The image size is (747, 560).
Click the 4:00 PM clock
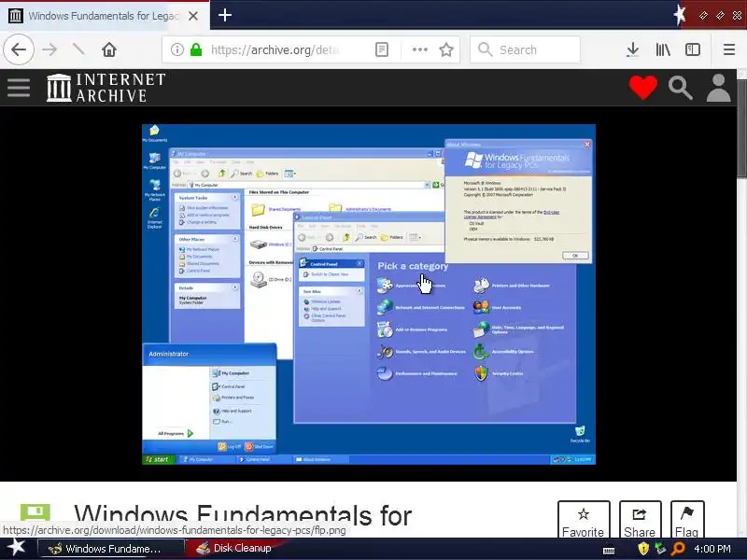tap(712, 549)
